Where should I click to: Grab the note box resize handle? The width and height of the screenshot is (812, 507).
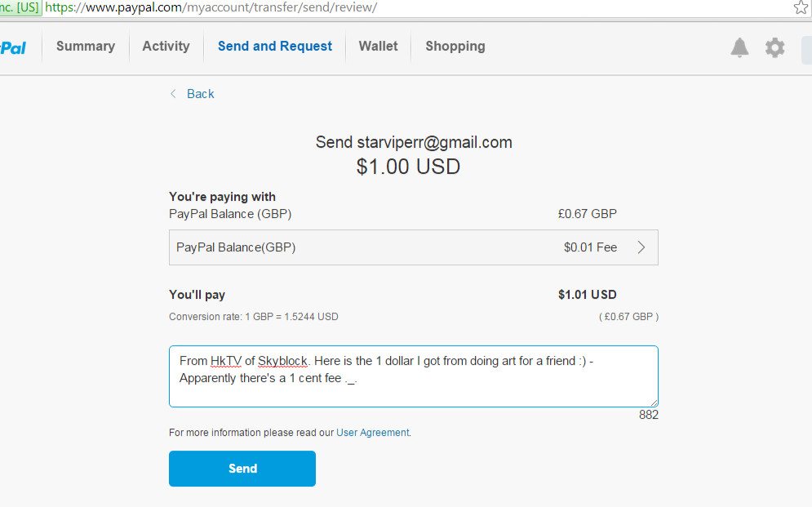coord(654,403)
